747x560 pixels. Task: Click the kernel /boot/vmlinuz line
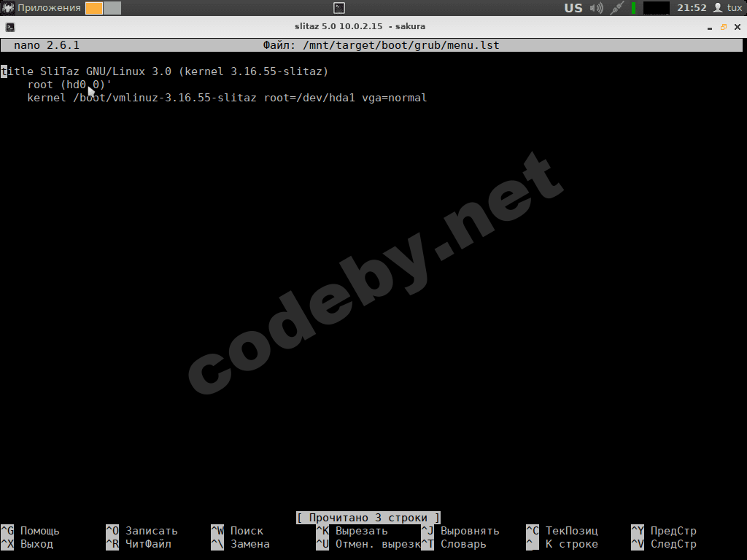227,98
